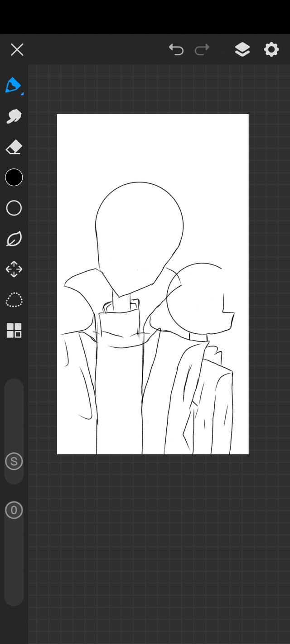Click the opacity O slider handle
290x644 pixels.
click(14, 510)
